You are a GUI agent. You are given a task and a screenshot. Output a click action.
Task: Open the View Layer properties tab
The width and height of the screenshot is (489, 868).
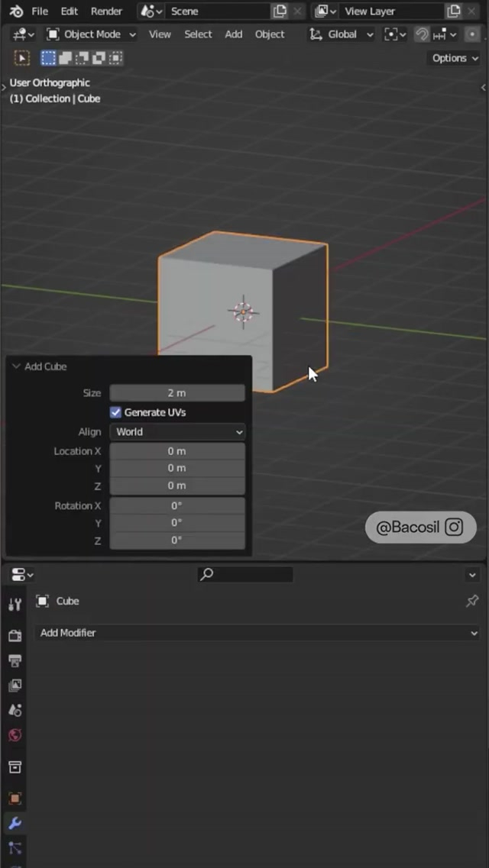pos(15,686)
